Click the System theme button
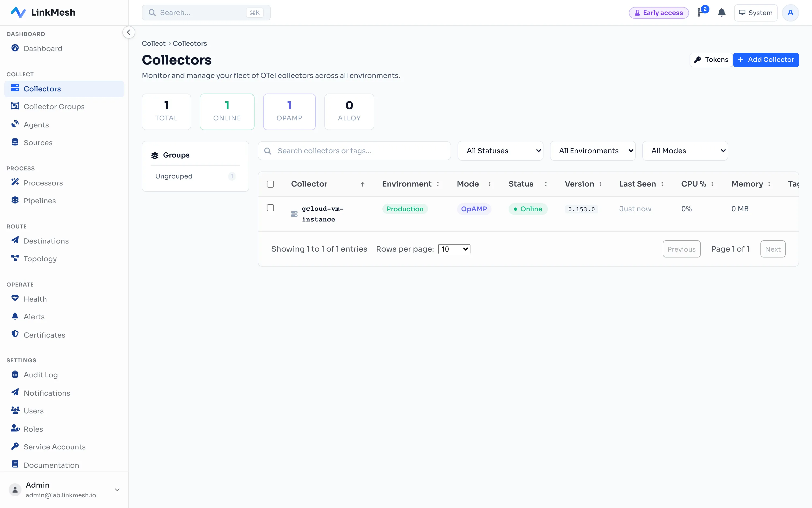 pyautogui.click(x=756, y=13)
